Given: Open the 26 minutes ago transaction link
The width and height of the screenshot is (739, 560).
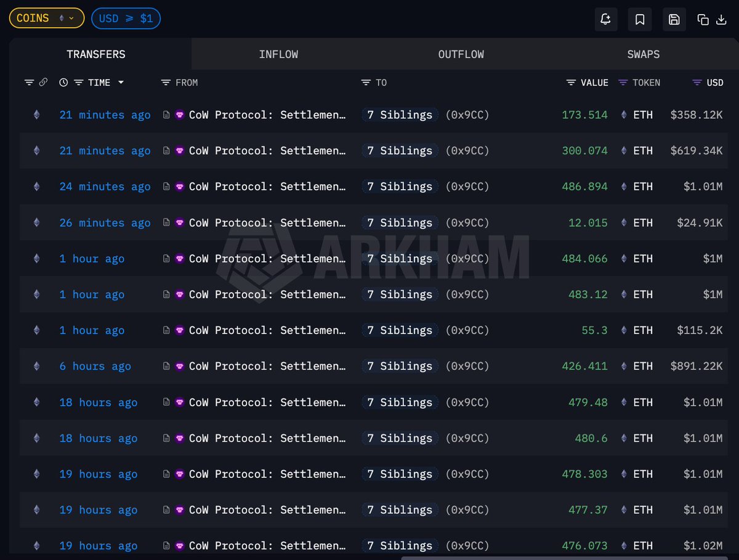Looking at the screenshot, I should tap(105, 222).
